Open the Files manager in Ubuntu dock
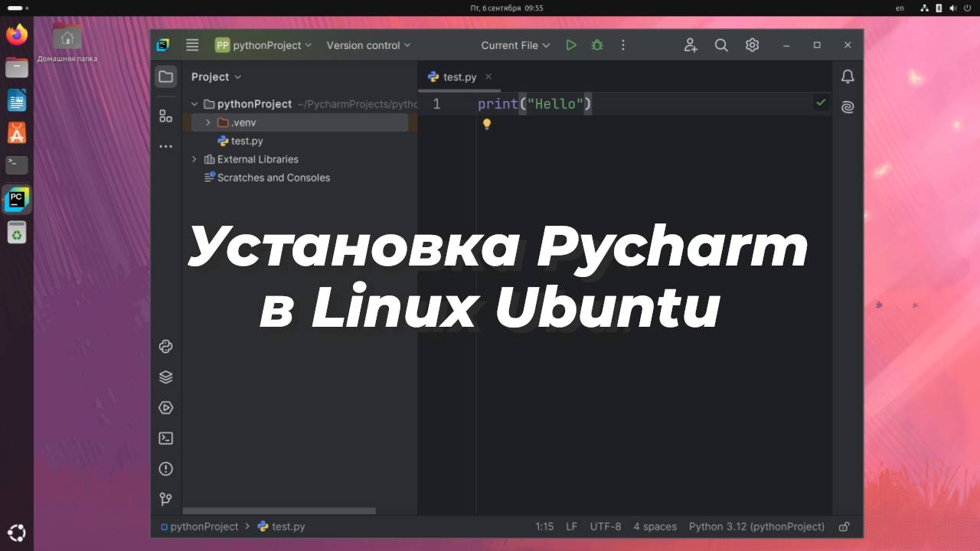980x551 pixels. point(17,67)
